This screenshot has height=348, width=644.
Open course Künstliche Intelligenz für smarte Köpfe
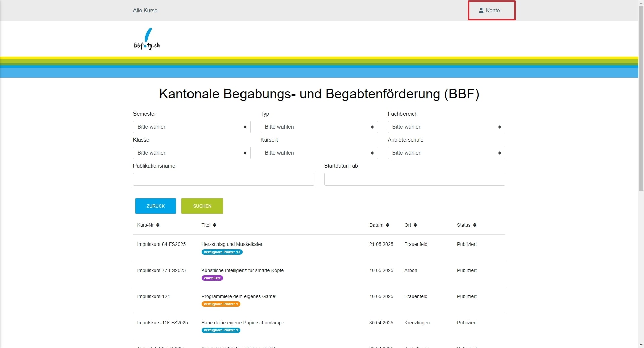point(243,270)
